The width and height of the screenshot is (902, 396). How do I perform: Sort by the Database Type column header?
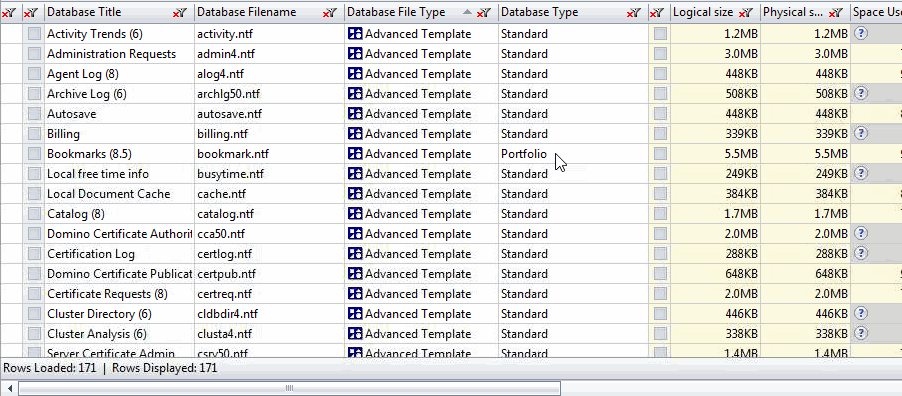coord(540,12)
